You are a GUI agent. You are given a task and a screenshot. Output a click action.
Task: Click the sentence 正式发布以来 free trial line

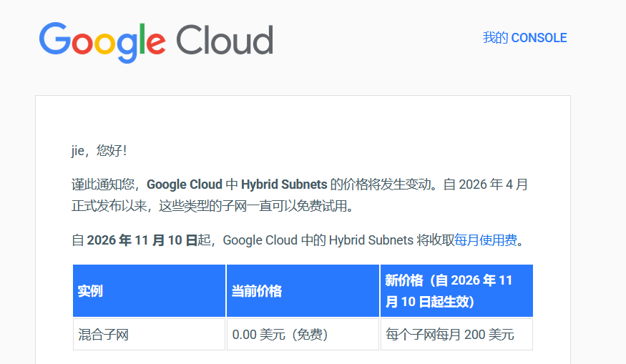click(x=212, y=206)
